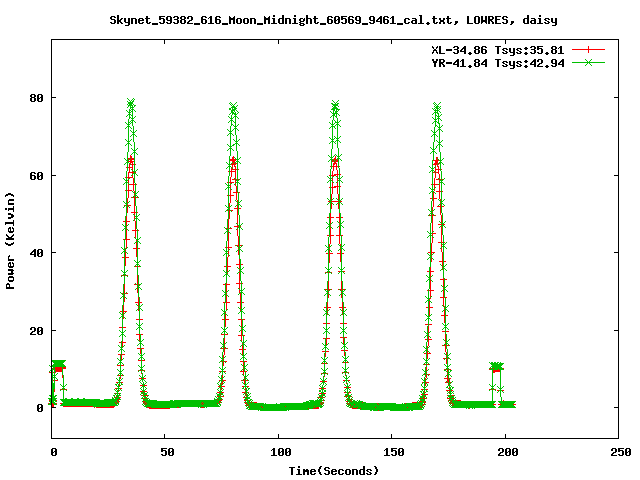This screenshot has height=480, width=640.
Task: Click the fourth green peak near 170 seconds
Action: [x=437, y=107]
